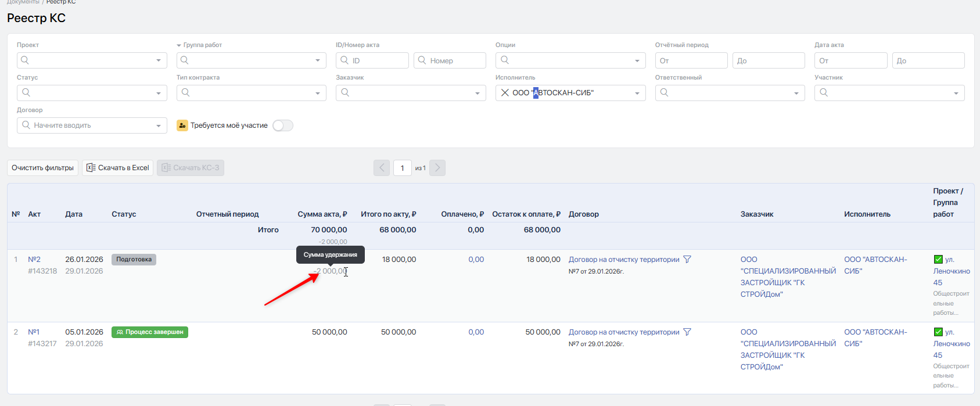The height and width of the screenshot is (406, 980).
Task: Clear the Исполнитель filter with X icon
Action: 505,93
